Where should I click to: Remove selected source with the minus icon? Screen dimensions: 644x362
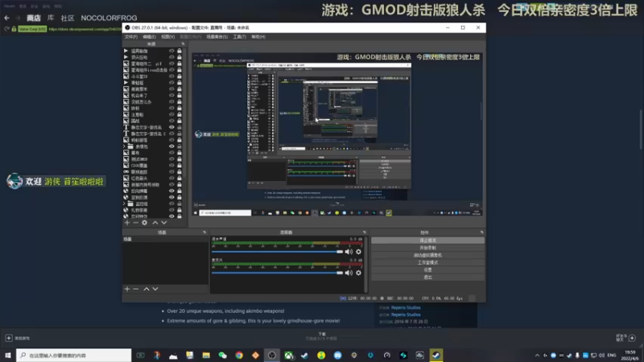coord(135,223)
